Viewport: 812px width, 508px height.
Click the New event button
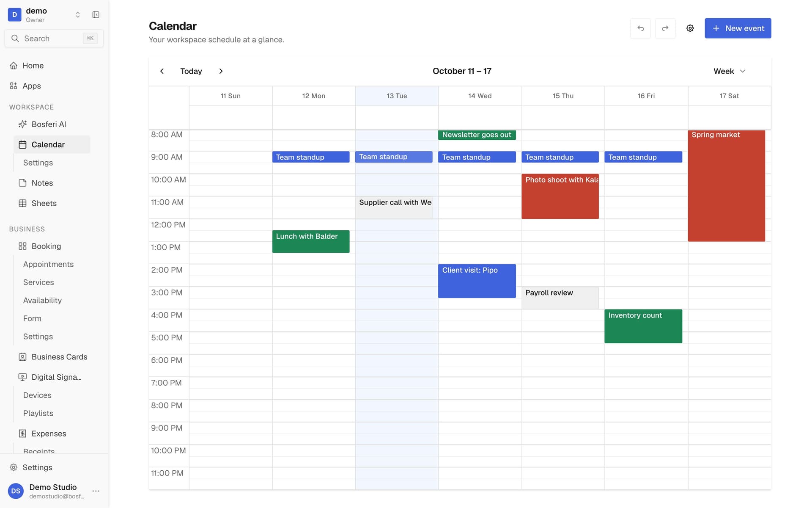(x=738, y=28)
